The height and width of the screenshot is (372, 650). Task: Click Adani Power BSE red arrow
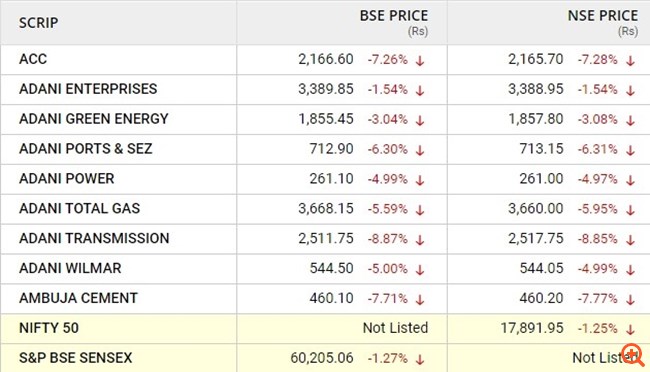(x=420, y=180)
